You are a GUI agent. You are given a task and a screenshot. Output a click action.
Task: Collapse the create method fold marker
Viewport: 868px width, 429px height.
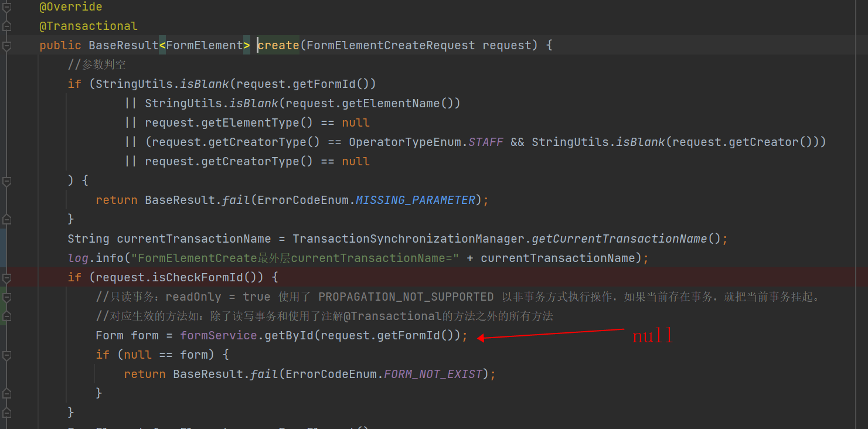[6, 46]
